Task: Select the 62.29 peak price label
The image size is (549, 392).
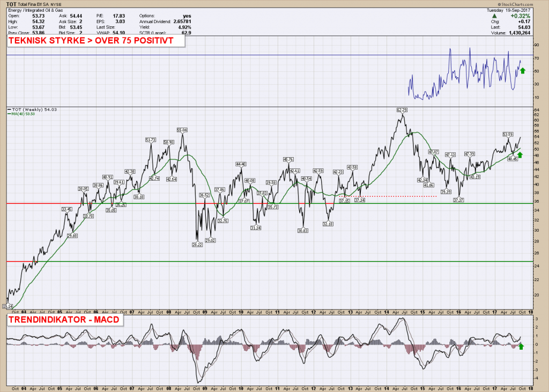Action: tap(402, 110)
